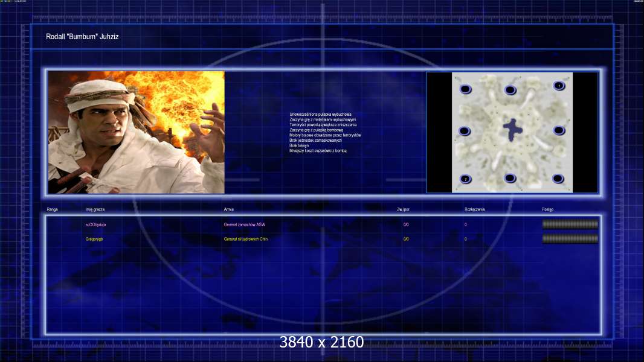Image resolution: width=644 pixels, height=362 pixels.
Task: Click the "Armia" column header
Action: pos(229,209)
